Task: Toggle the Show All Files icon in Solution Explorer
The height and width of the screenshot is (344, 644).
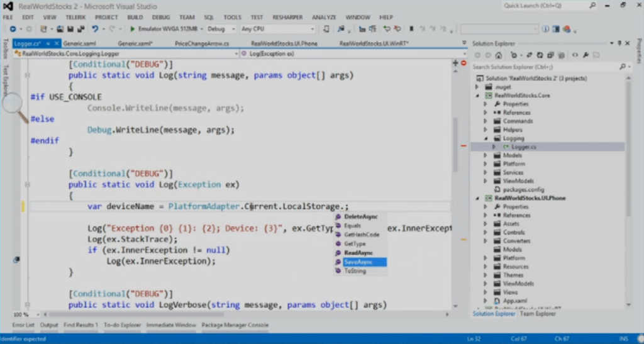Action: pos(561,55)
